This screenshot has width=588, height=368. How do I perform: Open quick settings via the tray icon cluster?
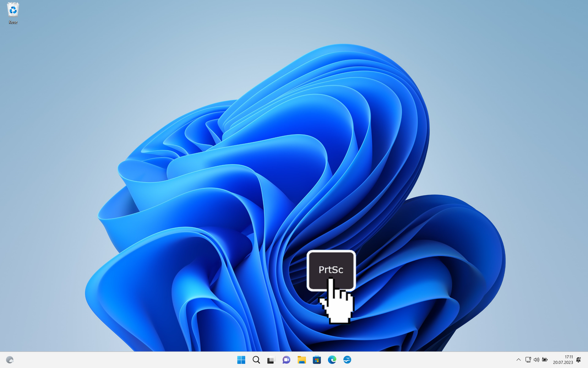(x=537, y=360)
